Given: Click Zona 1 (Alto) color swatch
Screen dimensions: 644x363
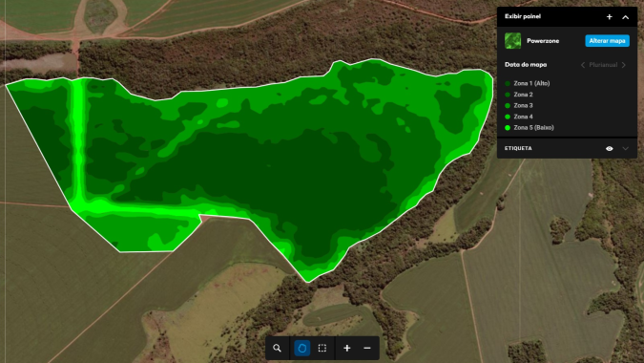Looking at the screenshot, I should 508,83.
